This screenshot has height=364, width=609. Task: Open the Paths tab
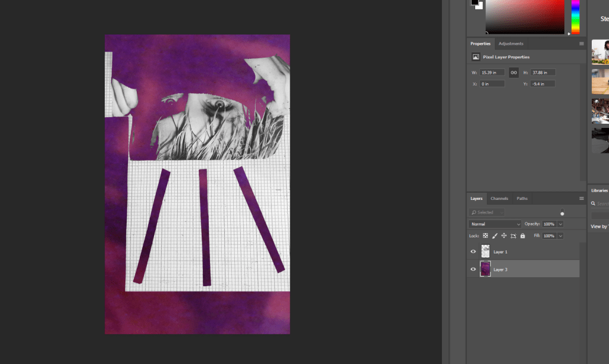522,198
